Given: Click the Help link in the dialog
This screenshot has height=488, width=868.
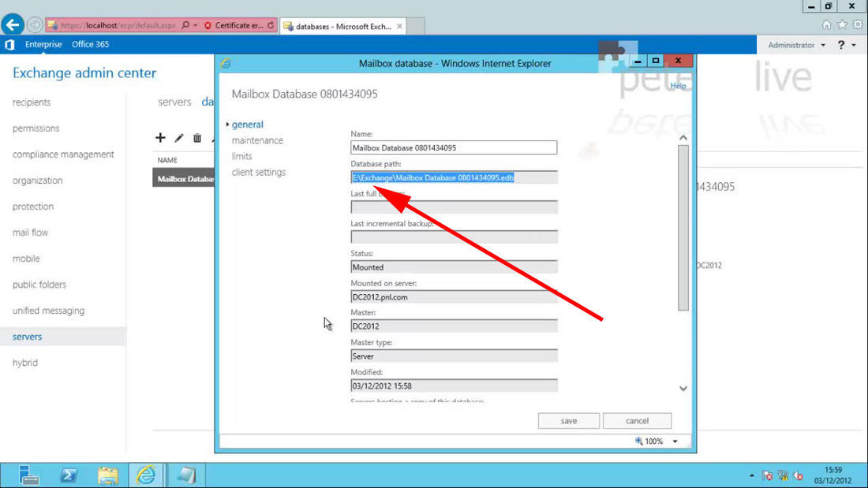Looking at the screenshot, I should point(678,86).
